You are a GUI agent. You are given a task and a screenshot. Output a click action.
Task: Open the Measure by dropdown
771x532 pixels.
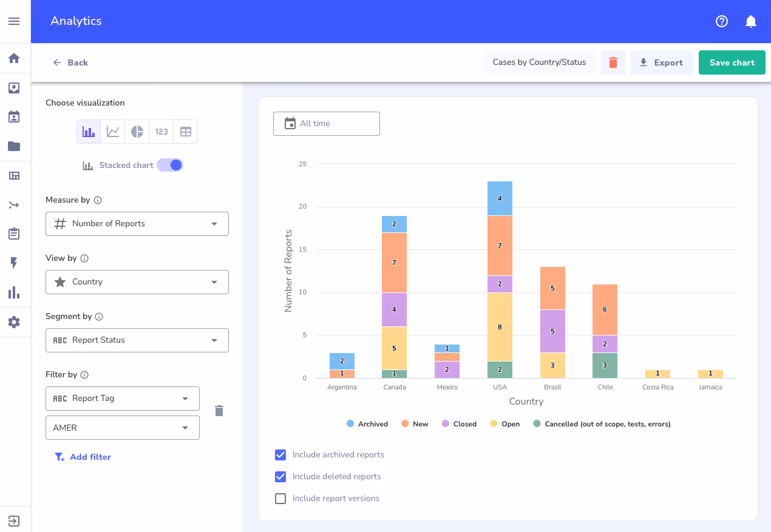point(137,223)
